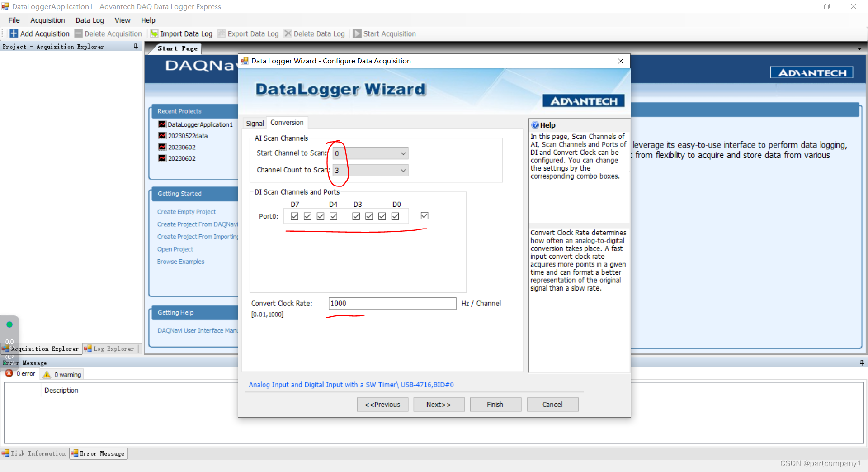This screenshot has width=868, height=472.
Task: Toggle the D4 checkbox of Port0
Action: pyautogui.click(x=334, y=216)
